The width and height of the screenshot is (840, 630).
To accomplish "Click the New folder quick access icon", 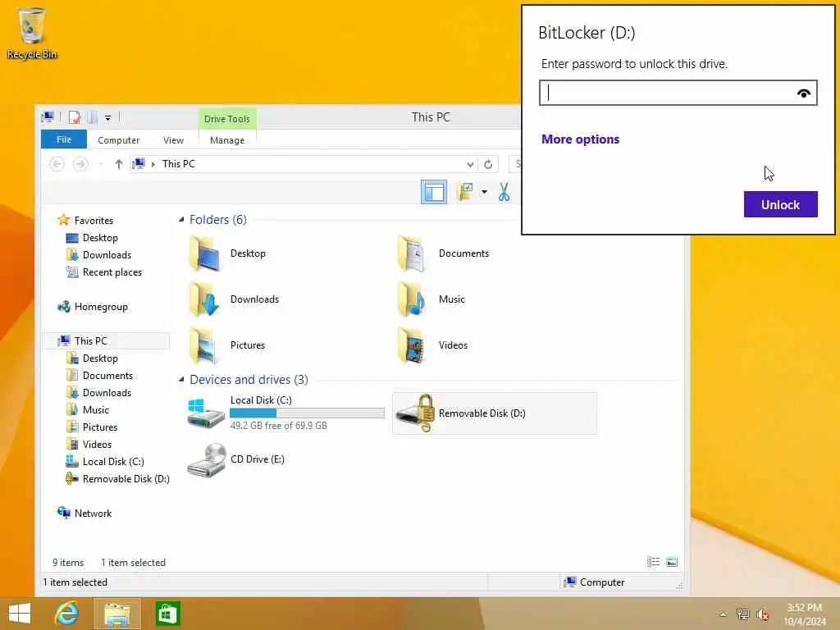I will point(93,117).
